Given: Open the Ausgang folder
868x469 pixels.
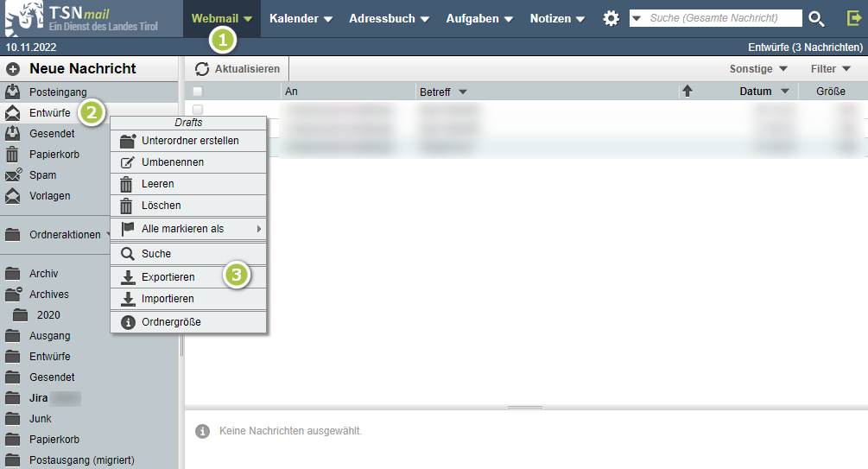Looking at the screenshot, I should click(49, 335).
